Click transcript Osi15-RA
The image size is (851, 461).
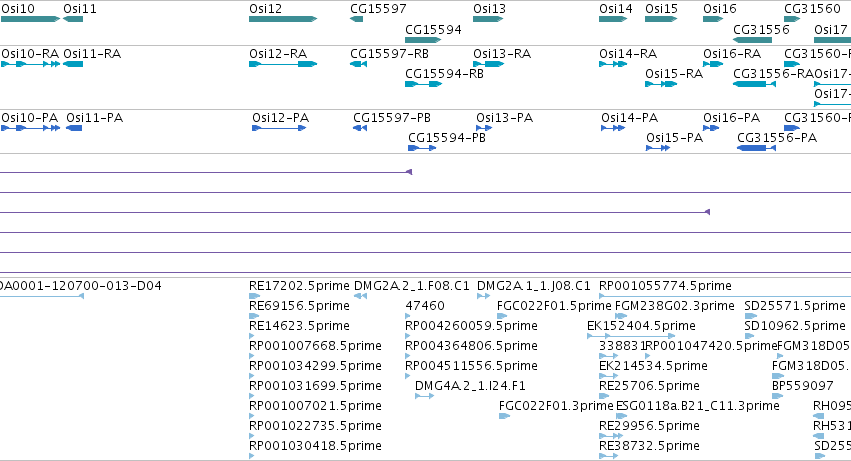tap(674, 74)
